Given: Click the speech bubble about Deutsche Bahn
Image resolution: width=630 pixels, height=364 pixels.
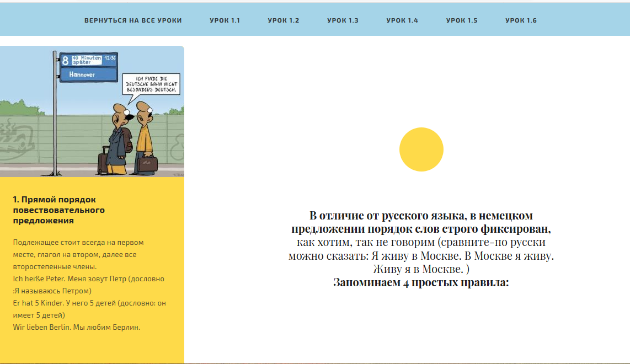Looking at the screenshot, I should (x=151, y=84).
